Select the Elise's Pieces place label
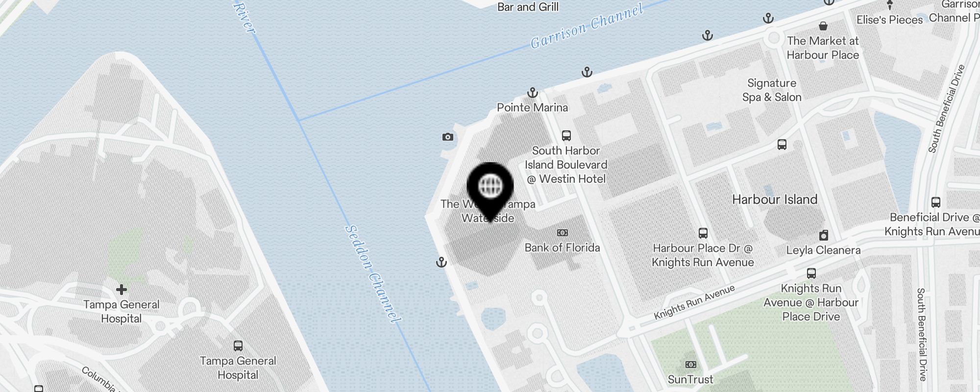Viewport: 980px width, 392px height. click(x=889, y=20)
